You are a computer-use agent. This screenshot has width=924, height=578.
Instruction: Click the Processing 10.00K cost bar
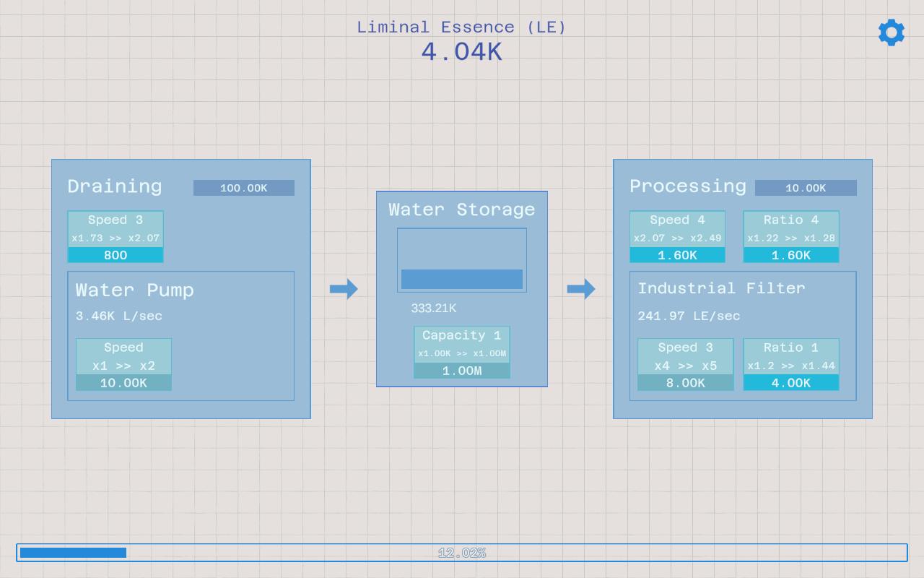pyautogui.click(x=806, y=188)
